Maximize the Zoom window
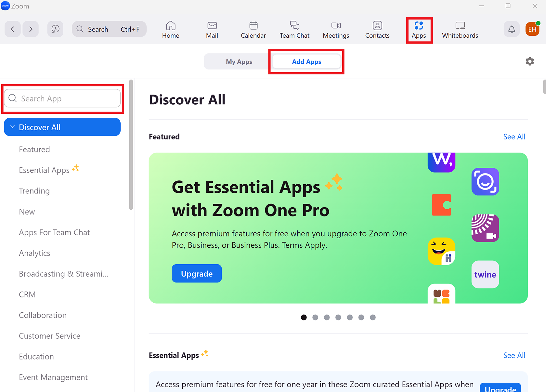The height and width of the screenshot is (392, 546). point(508,6)
